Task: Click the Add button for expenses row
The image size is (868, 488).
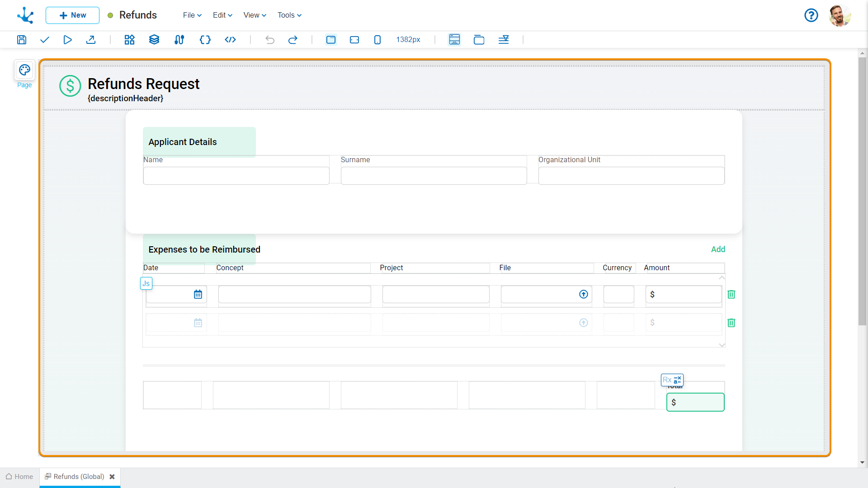Action: [x=718, y=249]
